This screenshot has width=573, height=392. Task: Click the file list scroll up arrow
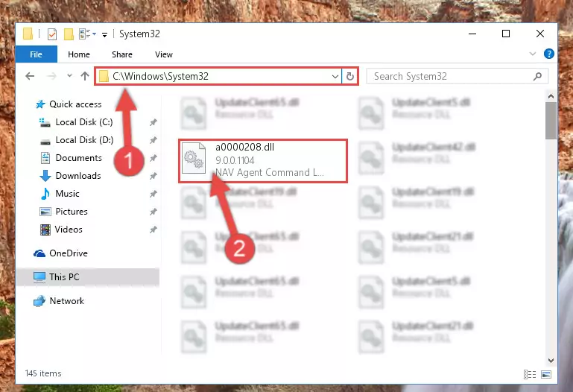(x=551, y=96)
